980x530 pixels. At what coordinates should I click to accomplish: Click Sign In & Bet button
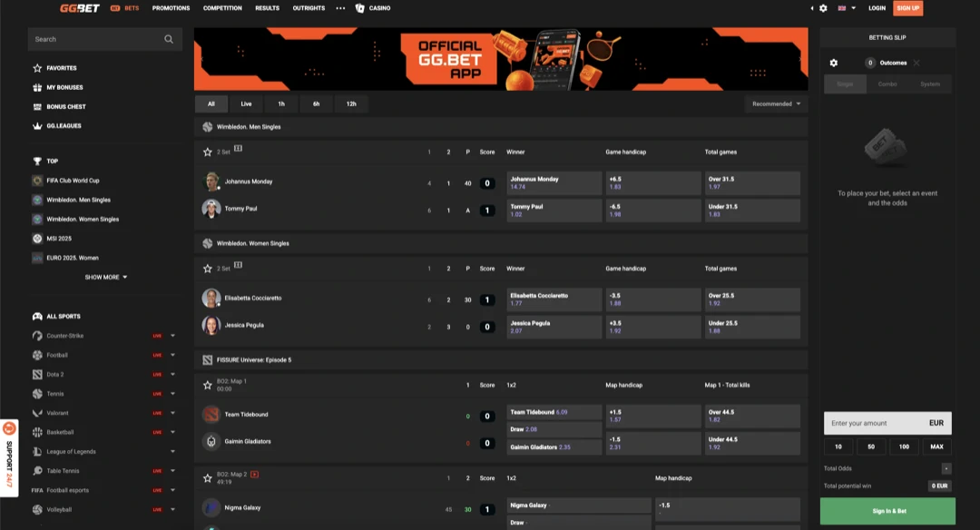887,511
